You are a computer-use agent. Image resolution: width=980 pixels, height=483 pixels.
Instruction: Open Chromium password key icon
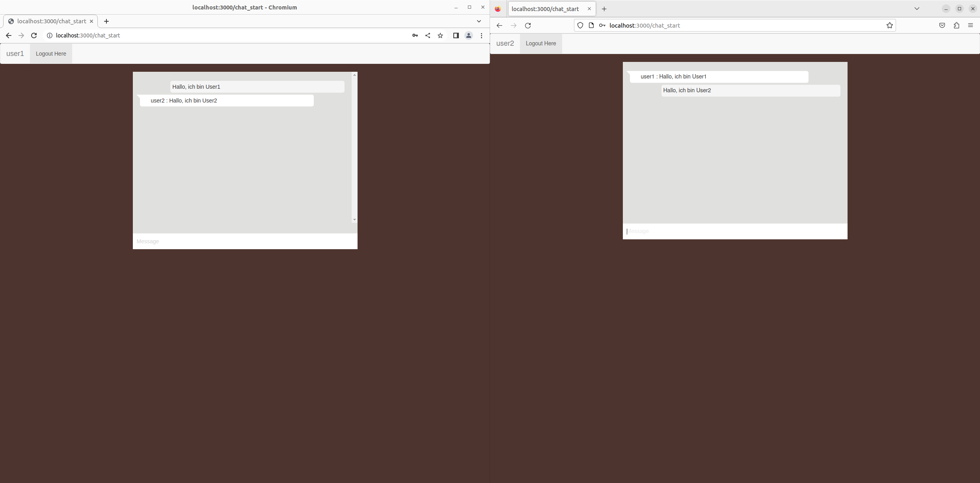pyautogui.click(x=415, y=35)
